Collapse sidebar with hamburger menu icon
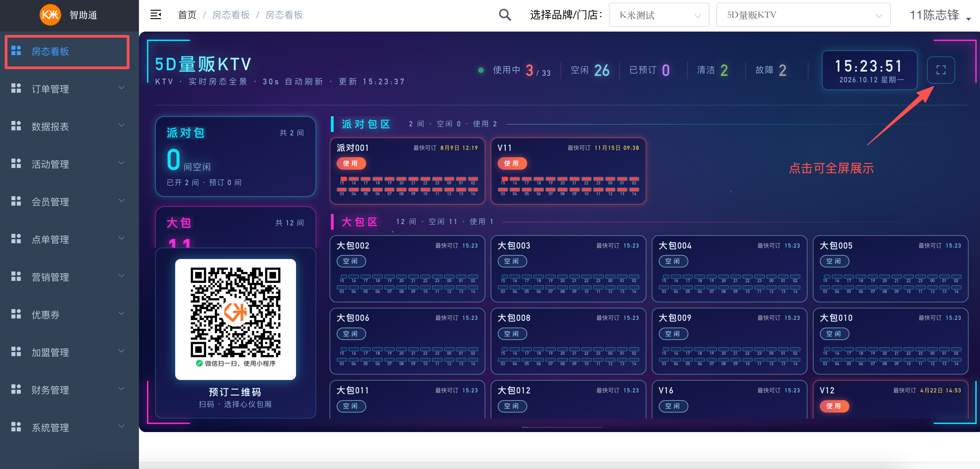The height and width of the screenshot is (469, 980). click(x=156, y=15)
